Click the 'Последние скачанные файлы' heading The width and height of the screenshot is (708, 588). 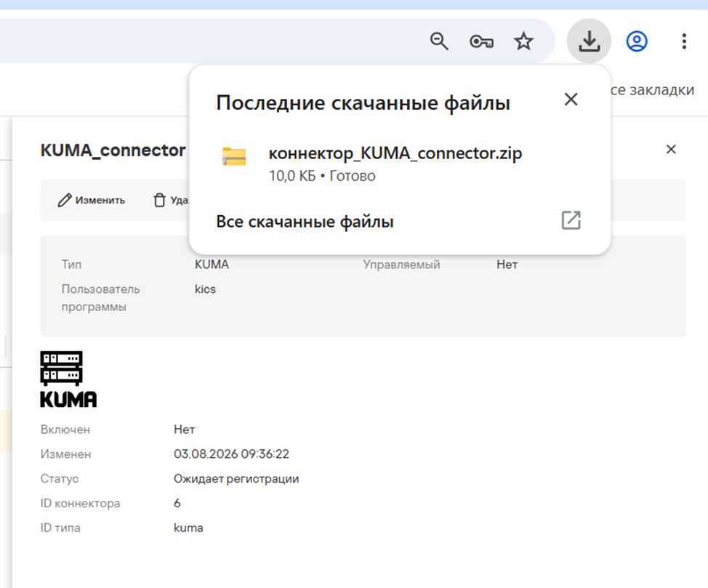coord(363,103)
